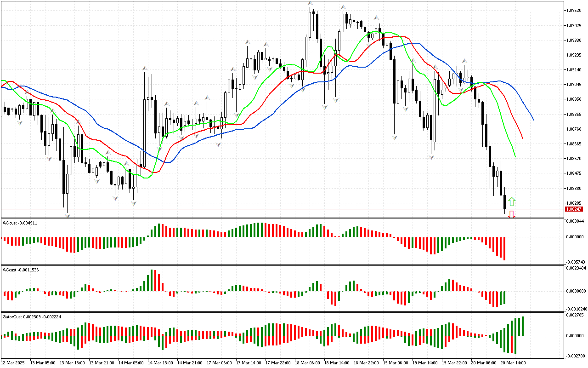The image size is (588, 368).
Task: Select the GatorCust indicator label
Action: (x=32, y=317)
